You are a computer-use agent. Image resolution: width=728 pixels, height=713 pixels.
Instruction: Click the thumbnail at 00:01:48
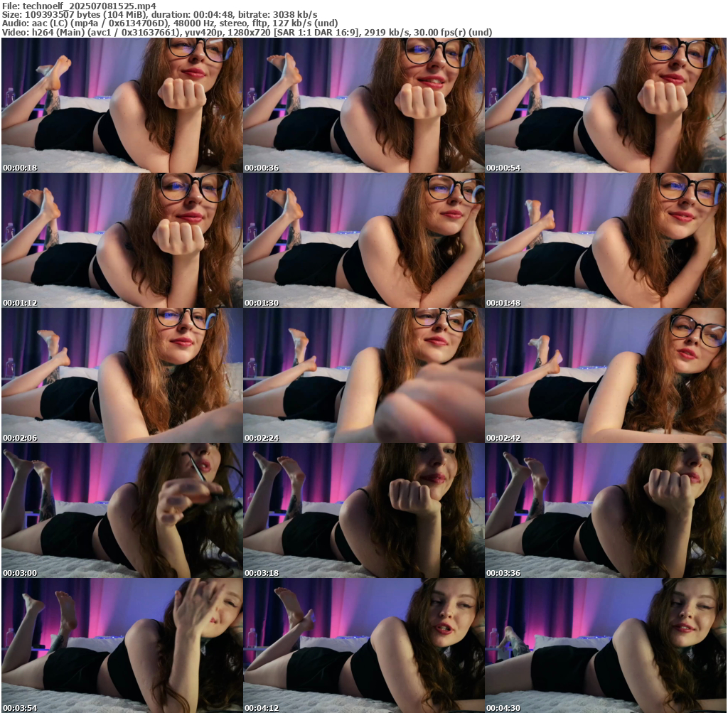click(606, 240)
